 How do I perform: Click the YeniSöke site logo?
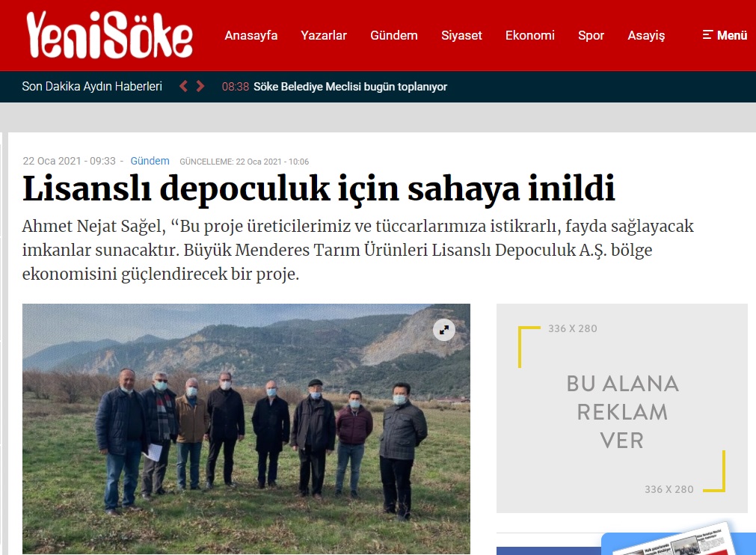click(109, 35)
